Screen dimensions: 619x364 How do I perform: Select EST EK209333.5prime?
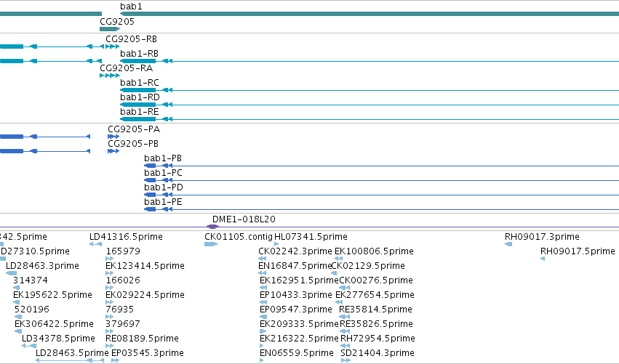click(299, 324)
